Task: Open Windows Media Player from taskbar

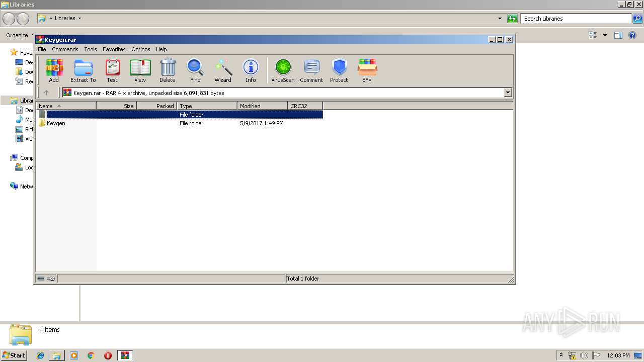Action: [x=74, y=355]
